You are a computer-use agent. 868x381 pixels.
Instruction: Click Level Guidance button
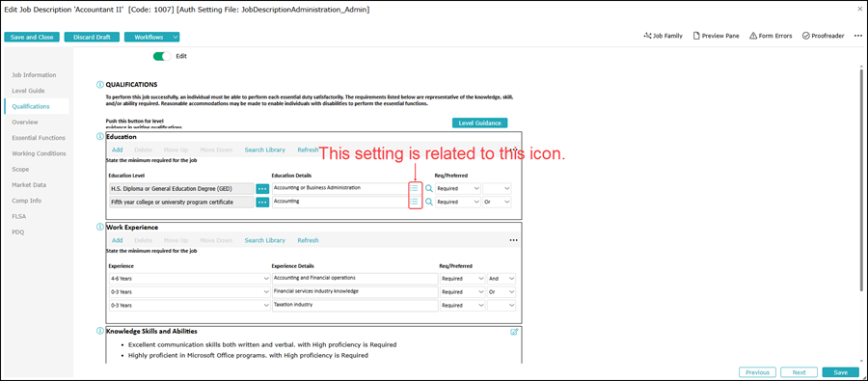[480, 122]
